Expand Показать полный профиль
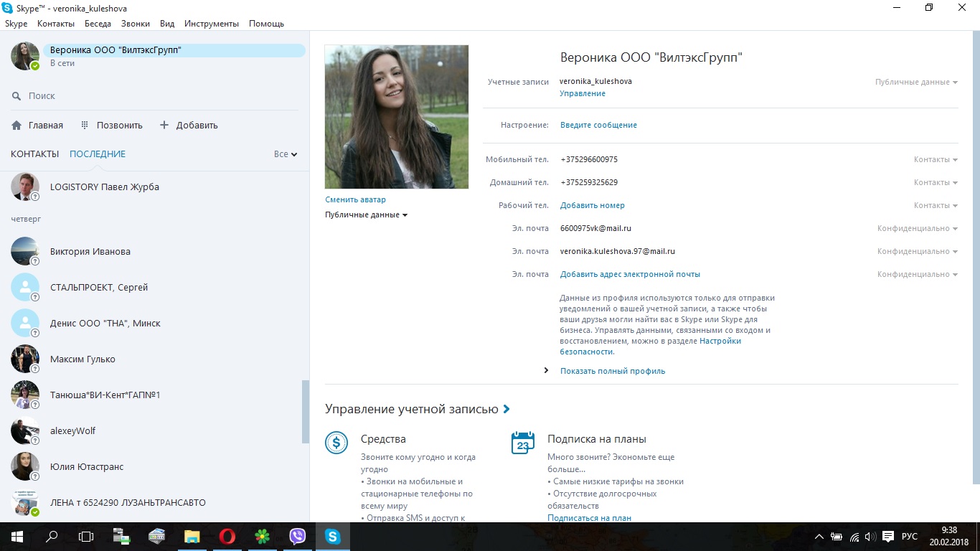 point(612,371)
